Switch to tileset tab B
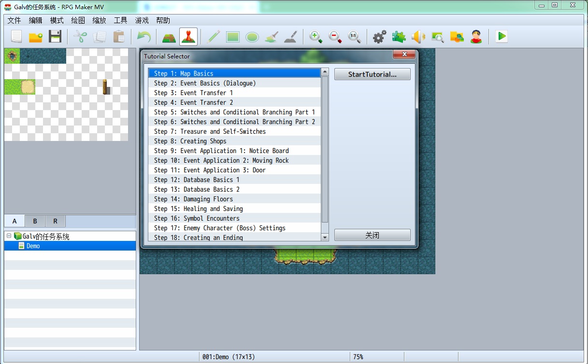Screen dimensions: 588x364 (35, 221)
